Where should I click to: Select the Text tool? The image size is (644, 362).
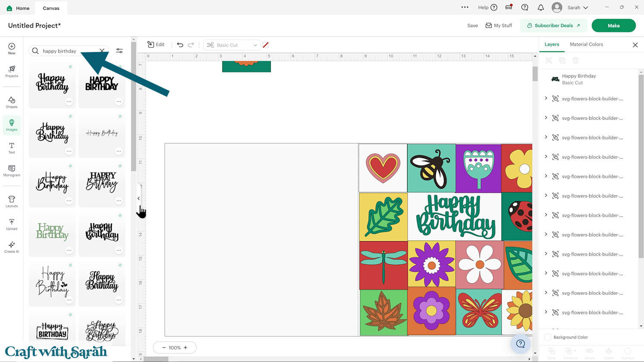(x=12, y=148)
